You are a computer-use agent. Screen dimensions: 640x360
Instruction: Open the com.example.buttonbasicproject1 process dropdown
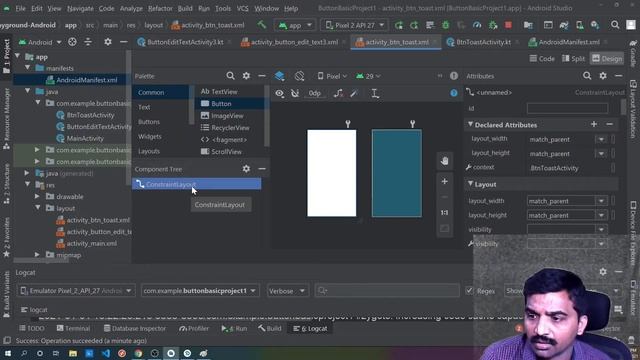coord(200,291)
